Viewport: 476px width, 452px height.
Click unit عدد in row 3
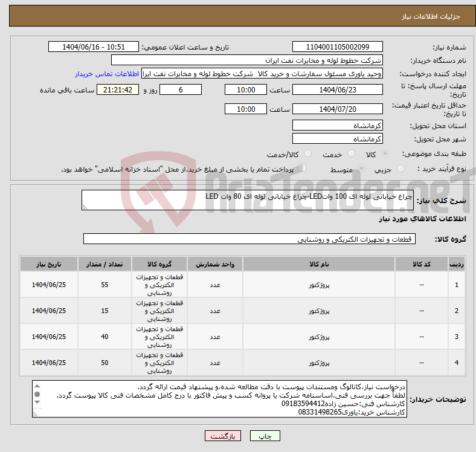[215, 337]
